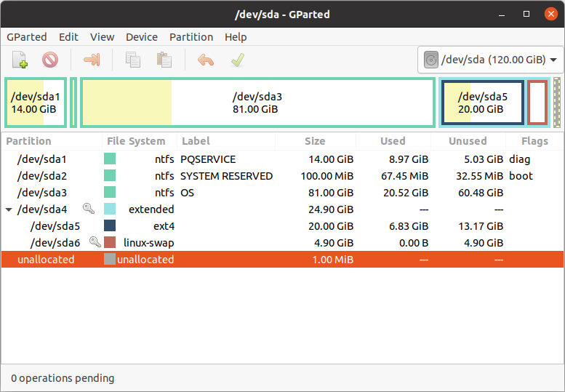This screenshot has height=392, width=565.
Task: Click the Used column header
Action: 393,141
